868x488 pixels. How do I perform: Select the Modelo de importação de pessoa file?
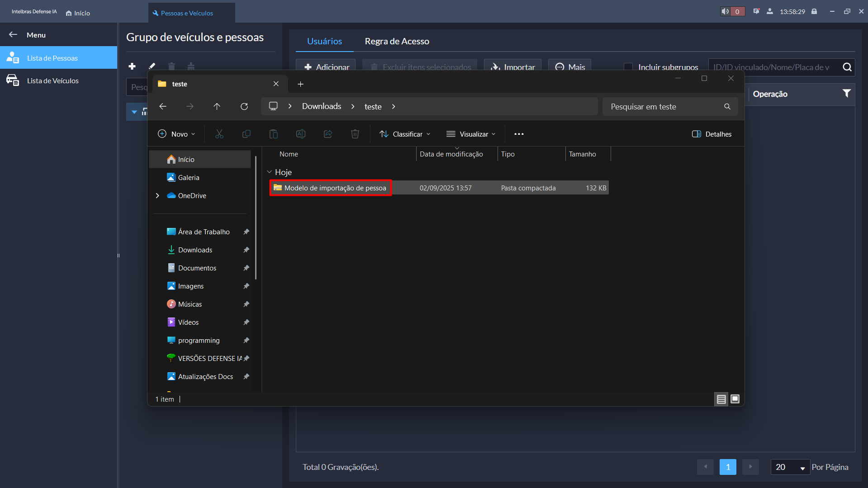[335, 188]
